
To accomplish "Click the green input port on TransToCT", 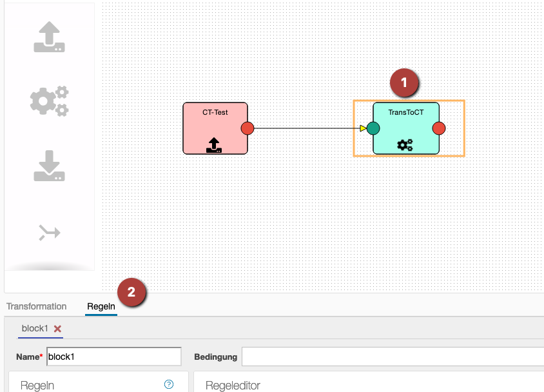I will point(373,128).
